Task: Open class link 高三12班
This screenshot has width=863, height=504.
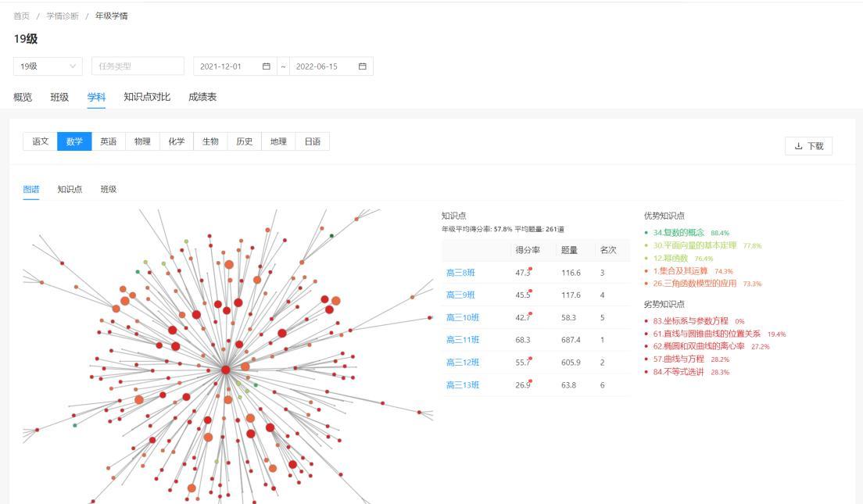Action: (x=463, y=363)
